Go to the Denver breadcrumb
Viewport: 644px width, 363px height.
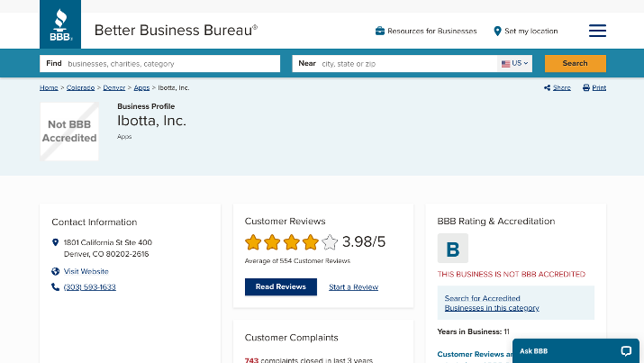pos(114,88)
